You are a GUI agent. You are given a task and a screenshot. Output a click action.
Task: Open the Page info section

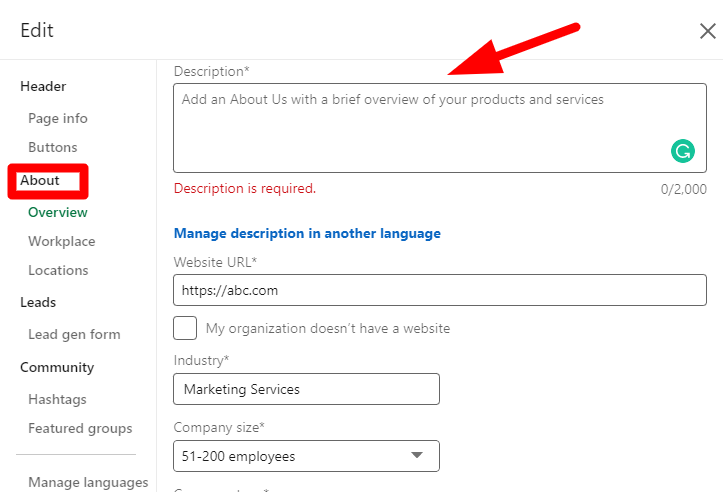[x=58, y=118]
